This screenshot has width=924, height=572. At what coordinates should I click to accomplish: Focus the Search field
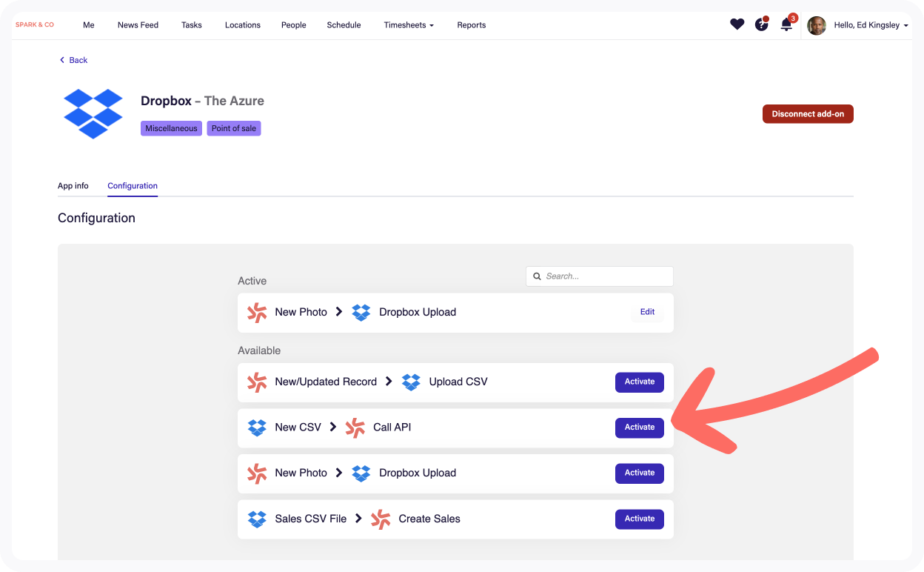coord(600,276)
